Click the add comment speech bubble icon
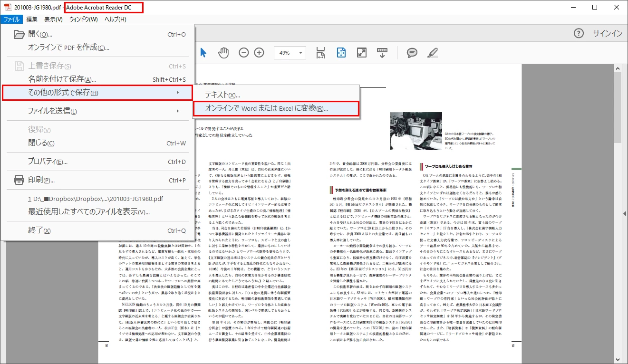This screenshot has height=364, width=628. point(412,53)
